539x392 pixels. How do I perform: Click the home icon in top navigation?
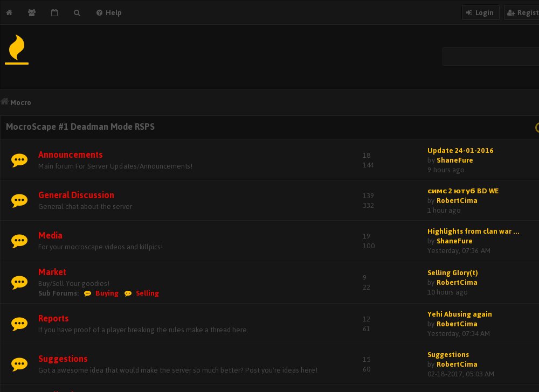[9, 12]
